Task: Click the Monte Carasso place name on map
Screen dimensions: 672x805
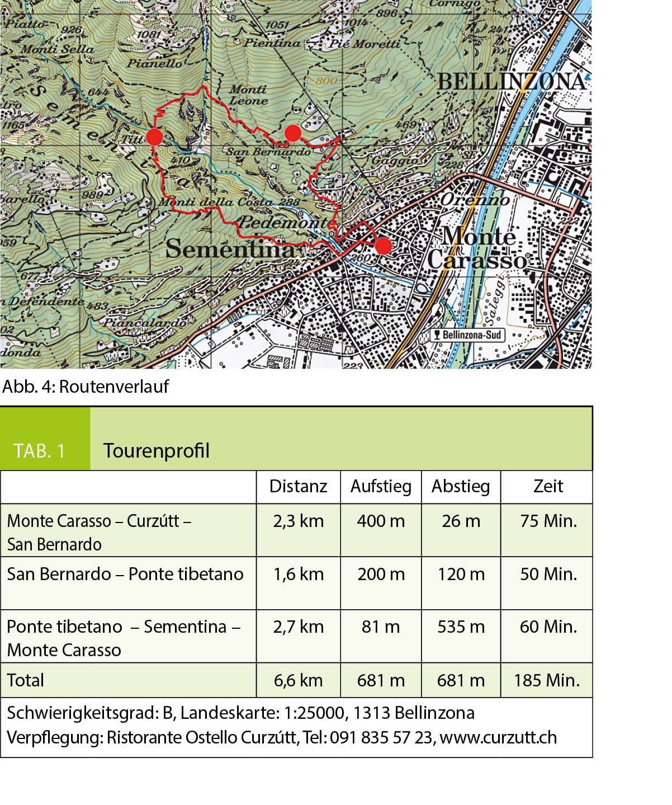Action: (x=477, y=248)
